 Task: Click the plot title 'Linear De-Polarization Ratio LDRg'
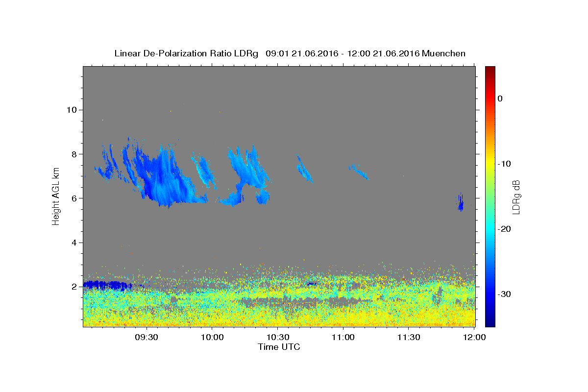coord(186,53)
